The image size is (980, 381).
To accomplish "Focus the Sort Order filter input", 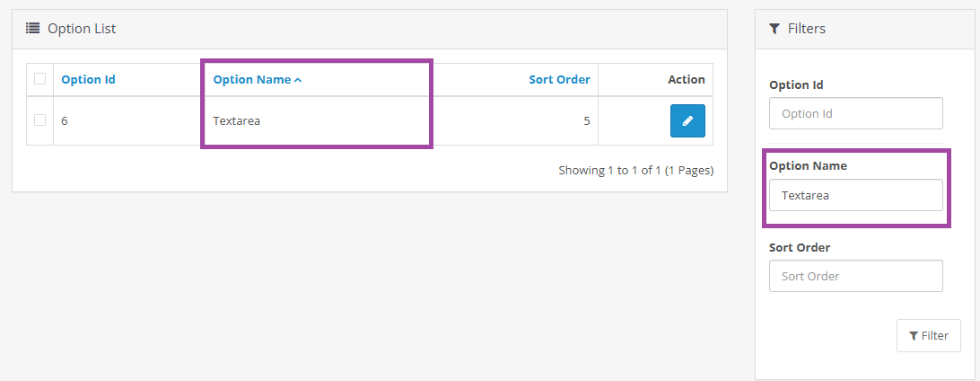I will pyautogui.click(x=856, y=276).
